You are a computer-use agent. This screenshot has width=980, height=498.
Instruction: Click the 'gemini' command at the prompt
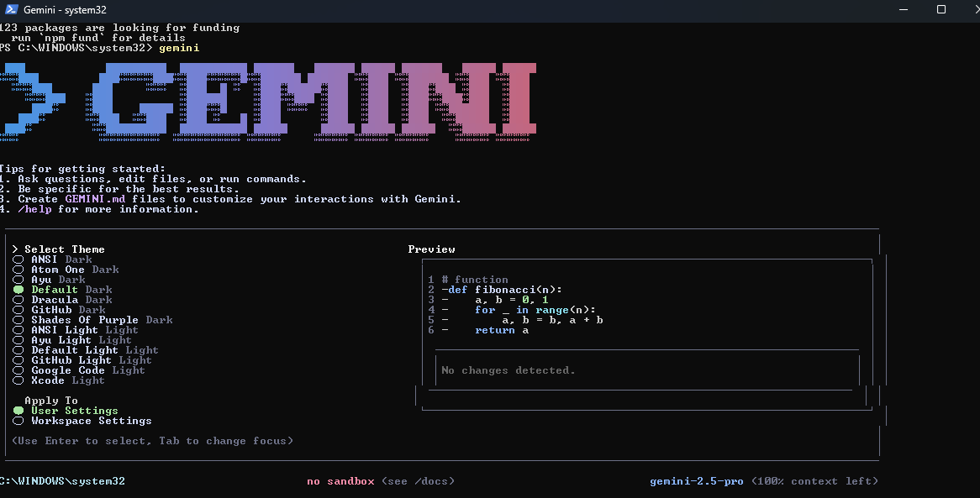(x=179, y=48)
